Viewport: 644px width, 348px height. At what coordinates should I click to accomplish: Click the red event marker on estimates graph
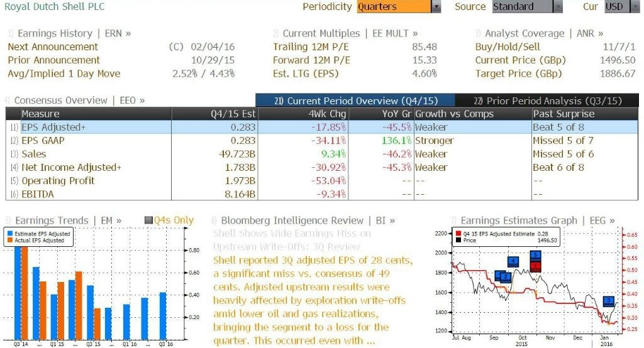pyautogui.click(x=535, y=267)
